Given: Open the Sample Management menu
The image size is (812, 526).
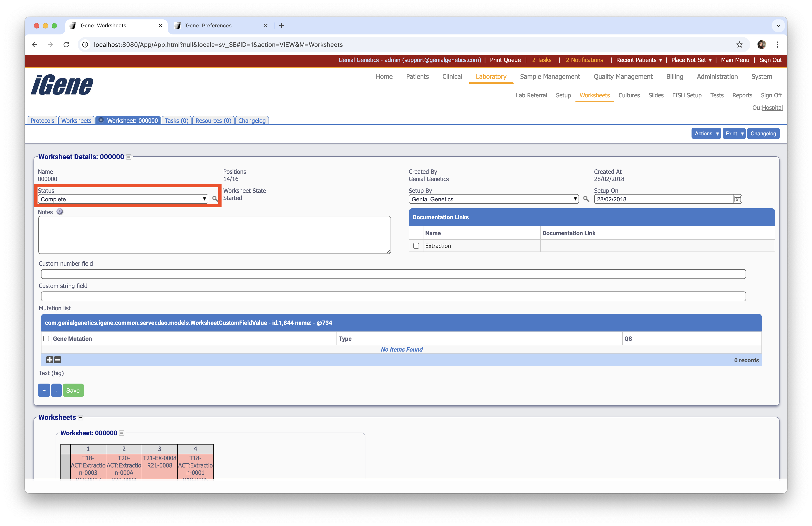Looking at the screenshot, I should [x=550, y=76].
